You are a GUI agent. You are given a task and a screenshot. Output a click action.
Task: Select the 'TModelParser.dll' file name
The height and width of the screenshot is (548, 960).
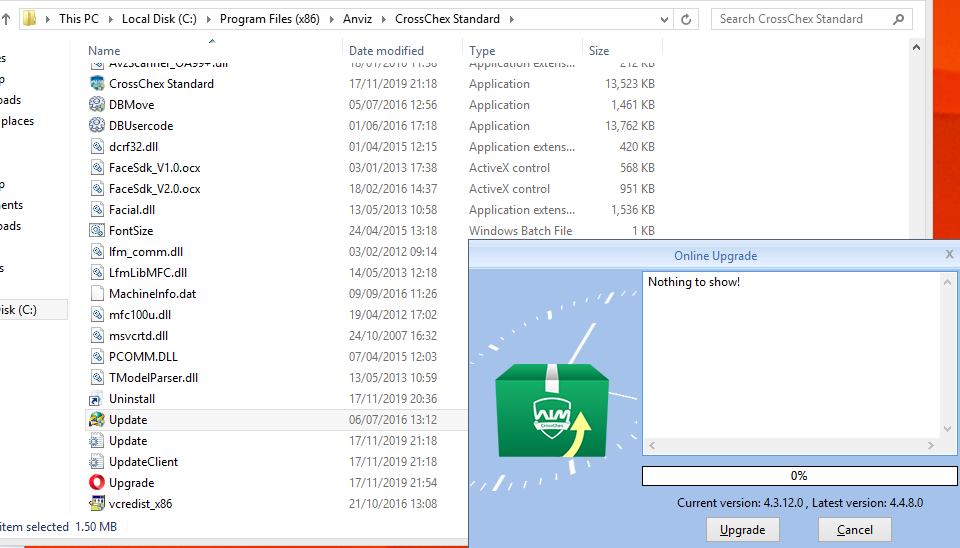point(153,378)
